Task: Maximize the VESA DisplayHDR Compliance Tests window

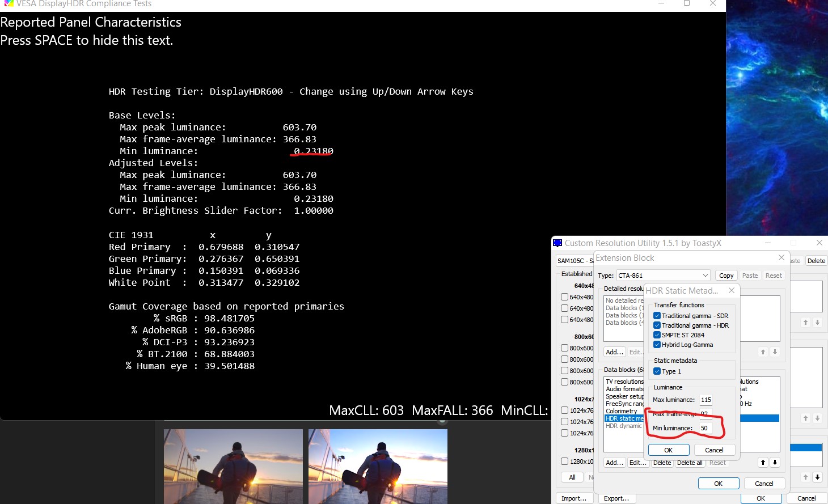Action: [x=687, y=3]
